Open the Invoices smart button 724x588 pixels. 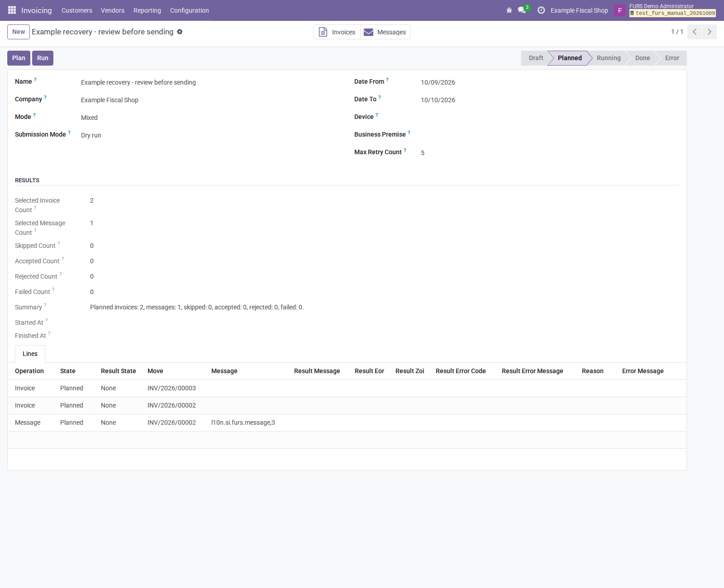point(337,32)
